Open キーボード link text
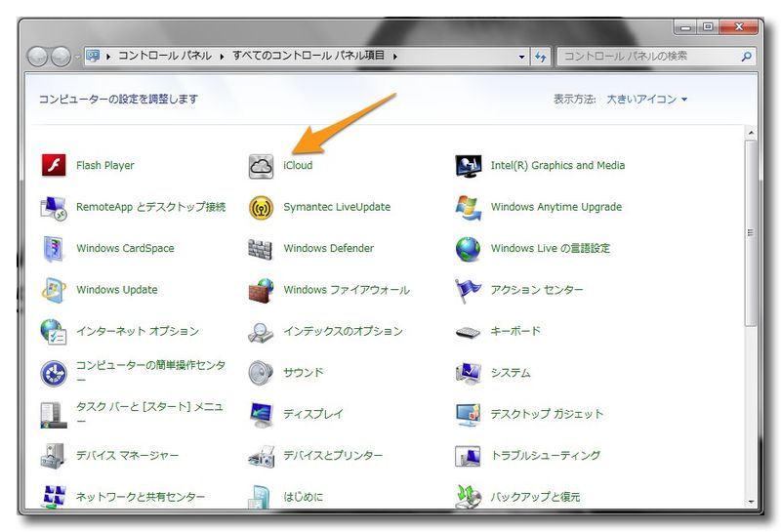The width and height of the screenshot is (781, 532). click(515, 331)
